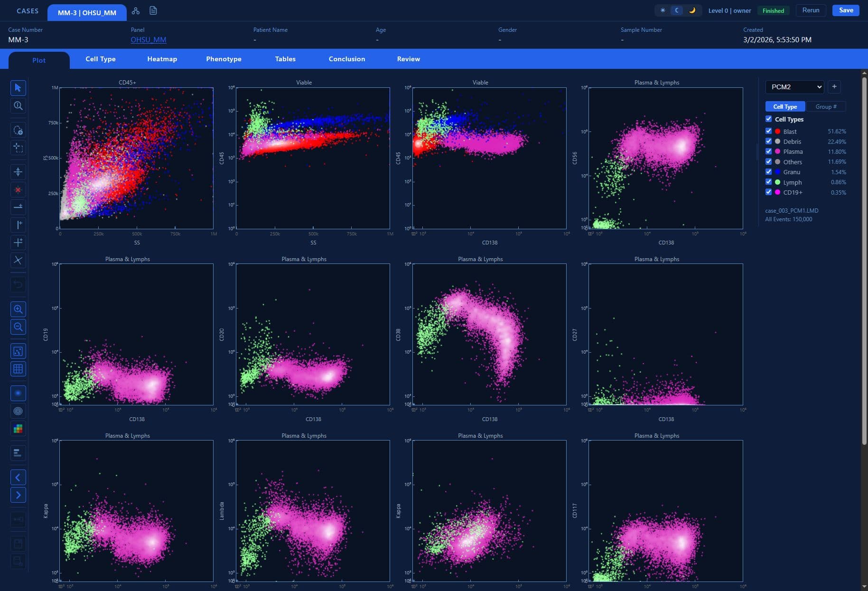Switch to the Heatmap tab
This screenshot has height=591, width=868.
(162, 59)
